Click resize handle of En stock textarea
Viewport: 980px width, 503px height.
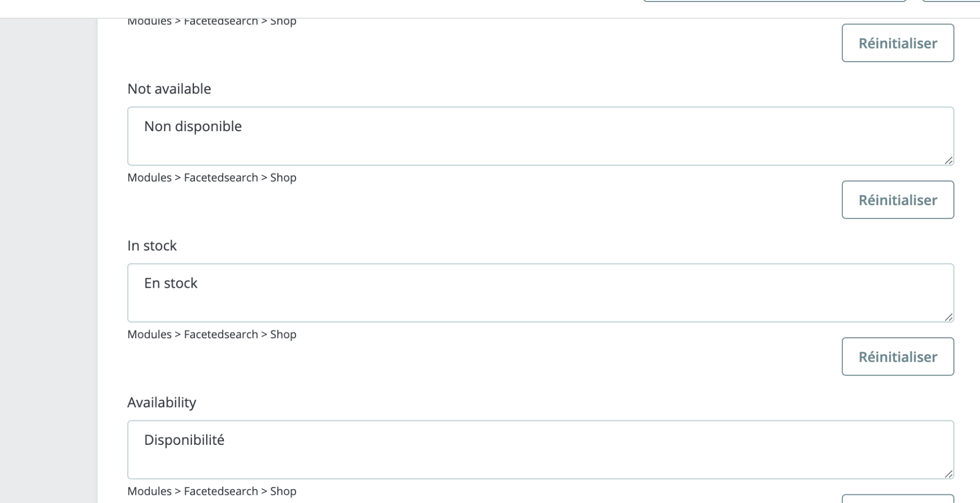948,317
